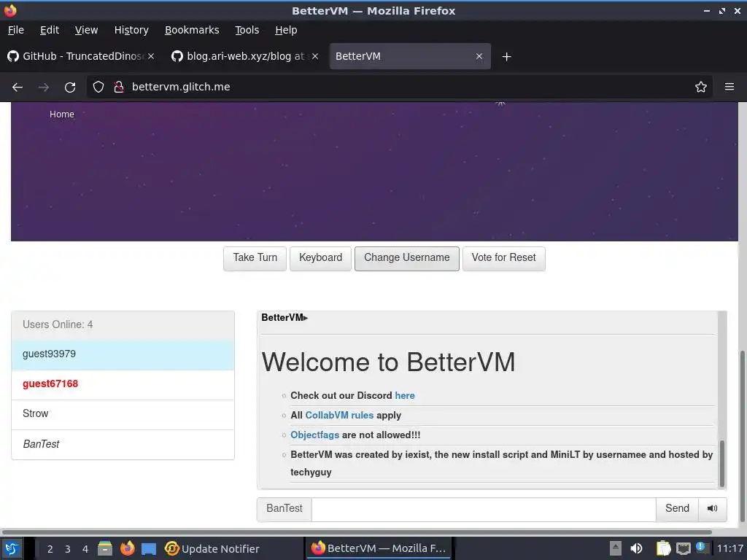Select user guest67168 in the list
747x560 pixels.
(123, 385)
